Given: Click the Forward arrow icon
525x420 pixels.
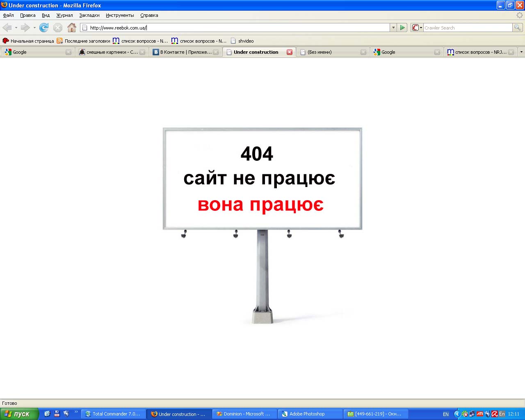Looking at the screenshot, I should coord(25,27).
